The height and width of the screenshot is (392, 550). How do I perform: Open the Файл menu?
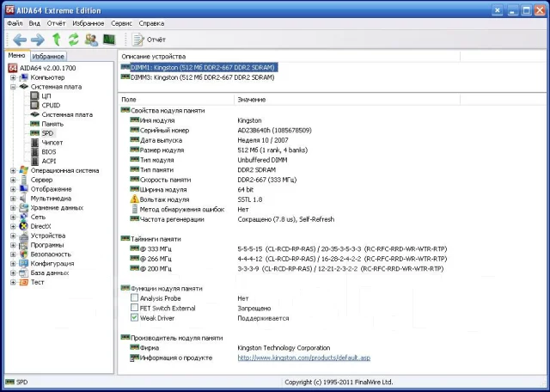[15, 23]
